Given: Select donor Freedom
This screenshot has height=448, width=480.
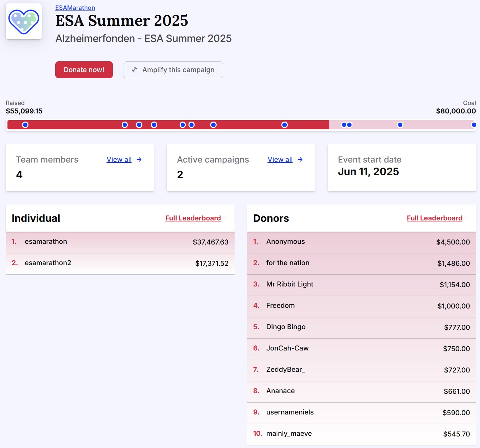Looking at the screenshot, I should [x=361, y=306].
